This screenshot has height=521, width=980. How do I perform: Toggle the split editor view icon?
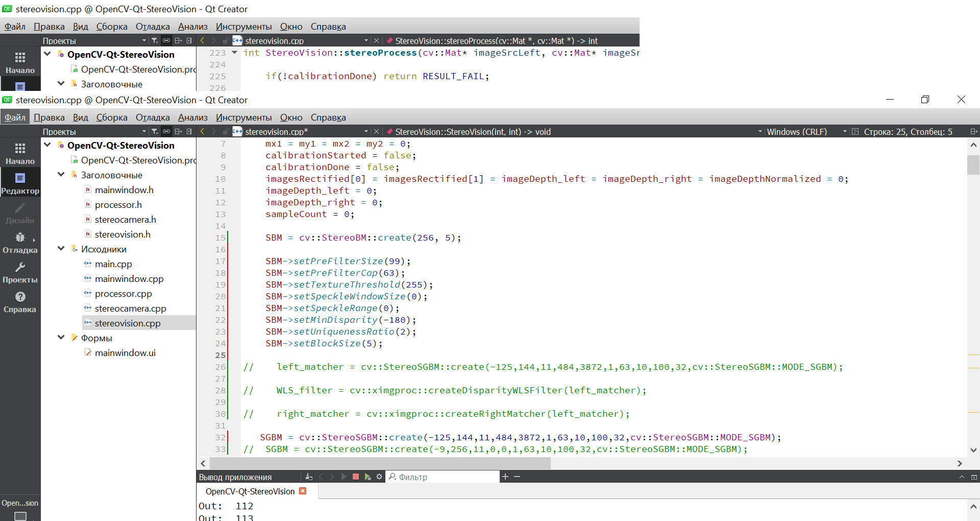178,131
